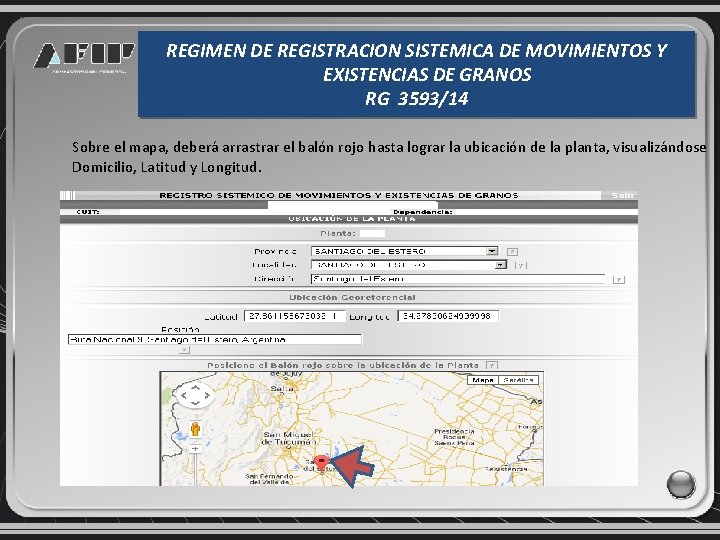Click the red balloon marker on the map
Image resolution: width=720 pixels, height=540 pixels.
[x=322, y=461]
